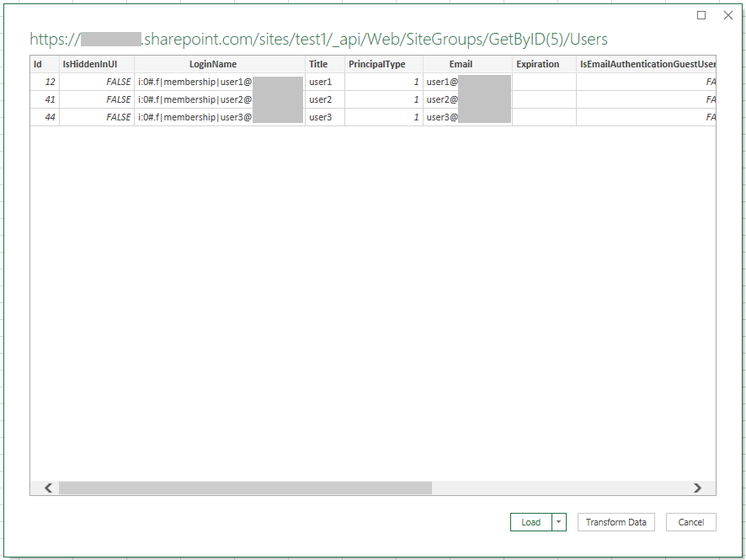Click the Id cell with value 12
This screenshot has height=560, width=746.
click(x=45, y=82)
